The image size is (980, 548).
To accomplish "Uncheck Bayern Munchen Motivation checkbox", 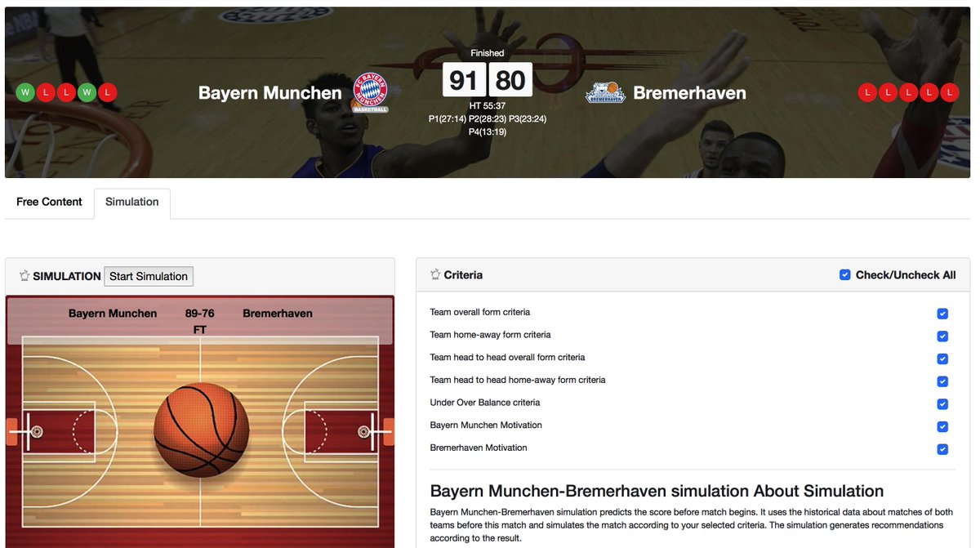I will (942, 426).
